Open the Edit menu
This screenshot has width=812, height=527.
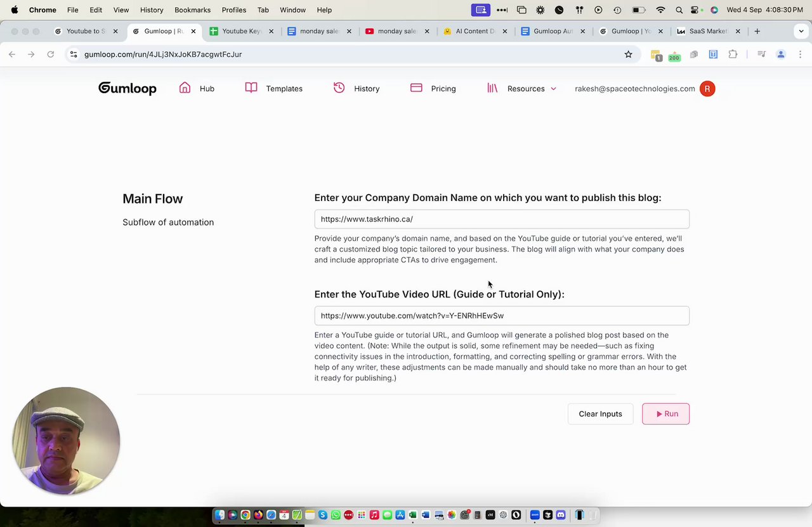[x=96, y=10]
